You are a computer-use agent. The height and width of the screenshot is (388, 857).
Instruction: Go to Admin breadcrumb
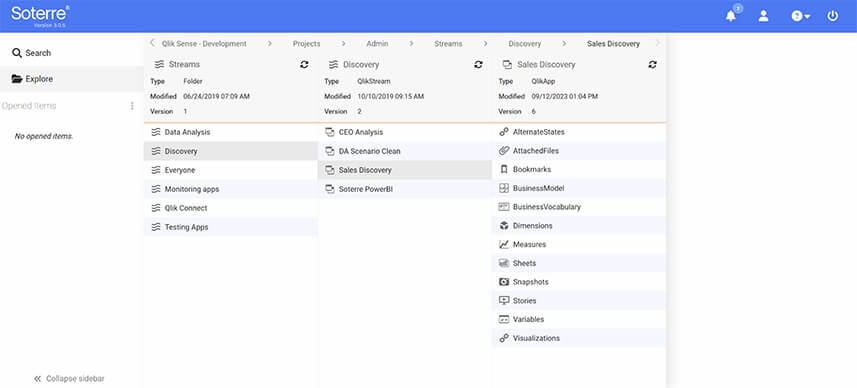[x=377, y=44]
